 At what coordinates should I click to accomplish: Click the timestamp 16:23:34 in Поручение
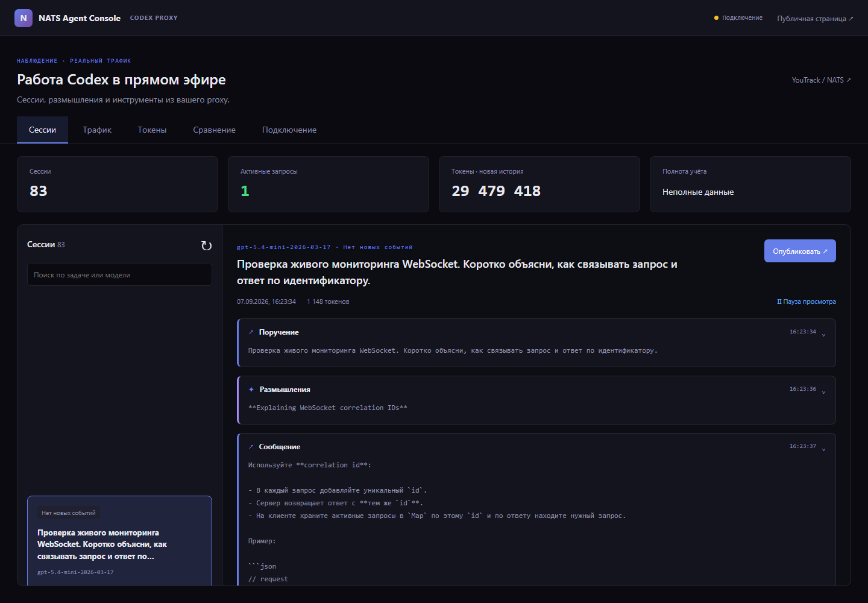click(x=803, y=332)
